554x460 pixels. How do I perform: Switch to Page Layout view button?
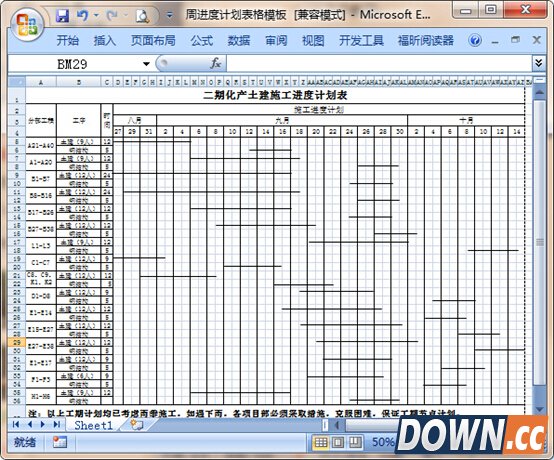[x=338, y=442]
